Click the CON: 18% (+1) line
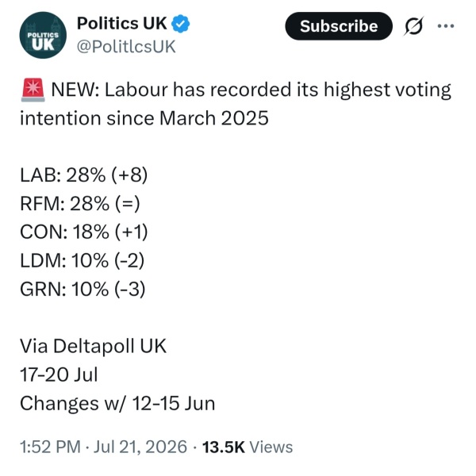476x476 pixels. [x=84, y=232]
